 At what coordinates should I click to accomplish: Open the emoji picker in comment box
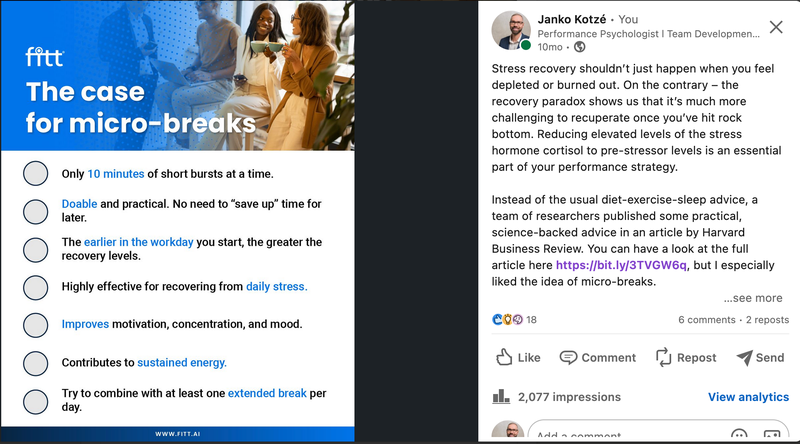pos(739,436)
